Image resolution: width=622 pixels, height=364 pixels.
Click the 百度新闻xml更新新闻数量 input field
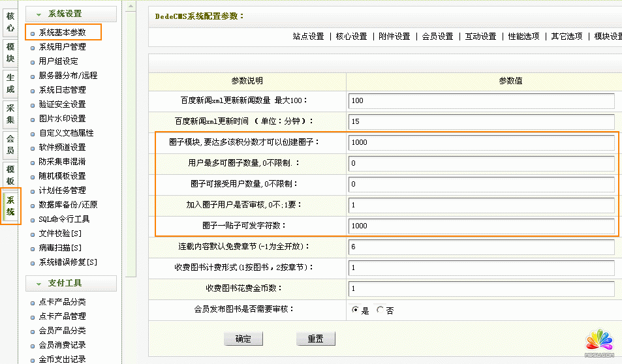(482, 101)
